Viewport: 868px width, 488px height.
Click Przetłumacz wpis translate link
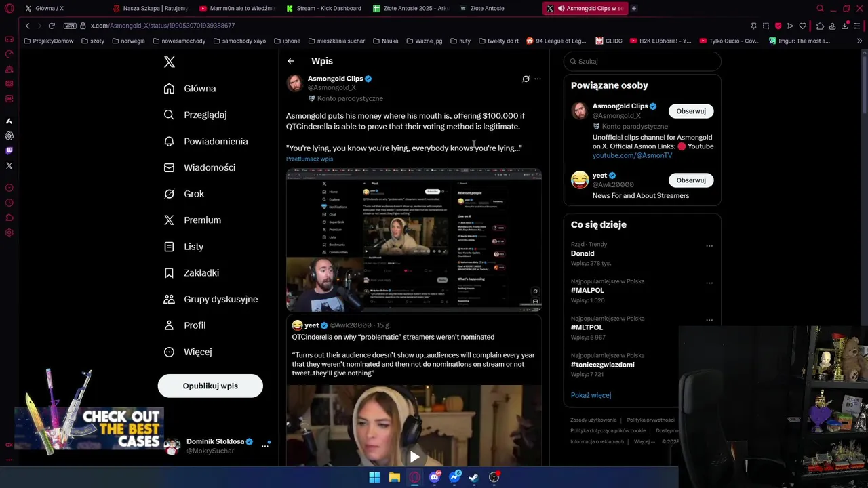(x=309, y=159)
